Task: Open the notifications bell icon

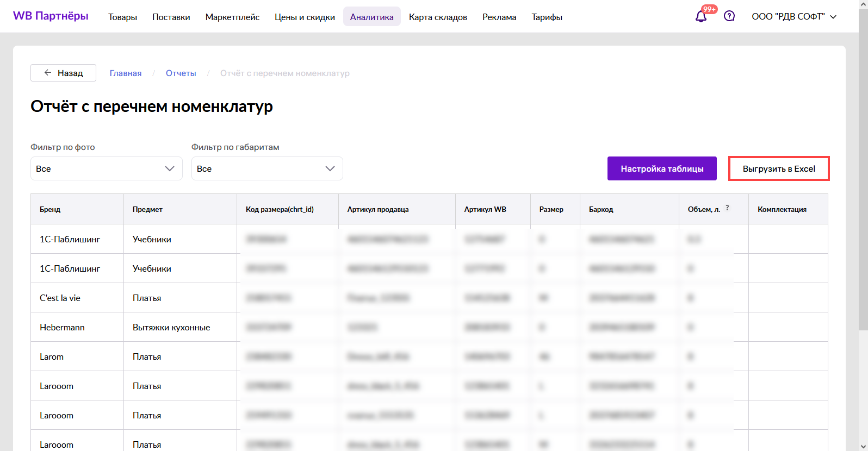Action: pos(701,16)
